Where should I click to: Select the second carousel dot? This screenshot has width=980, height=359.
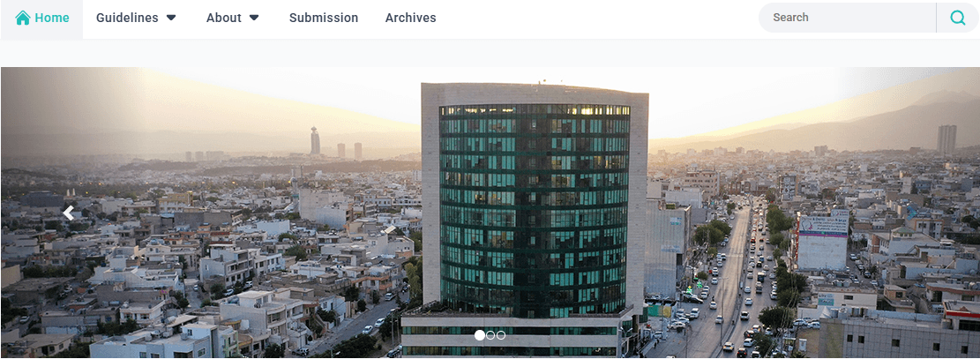(x=490, y=335)
